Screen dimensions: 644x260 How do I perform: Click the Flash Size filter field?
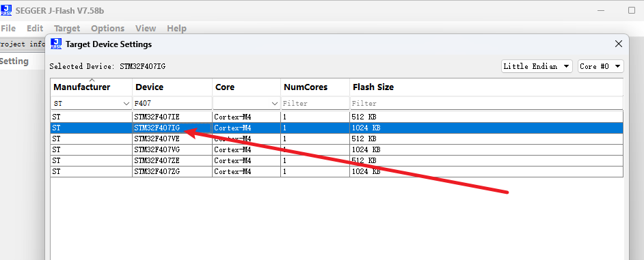[486, 103]
